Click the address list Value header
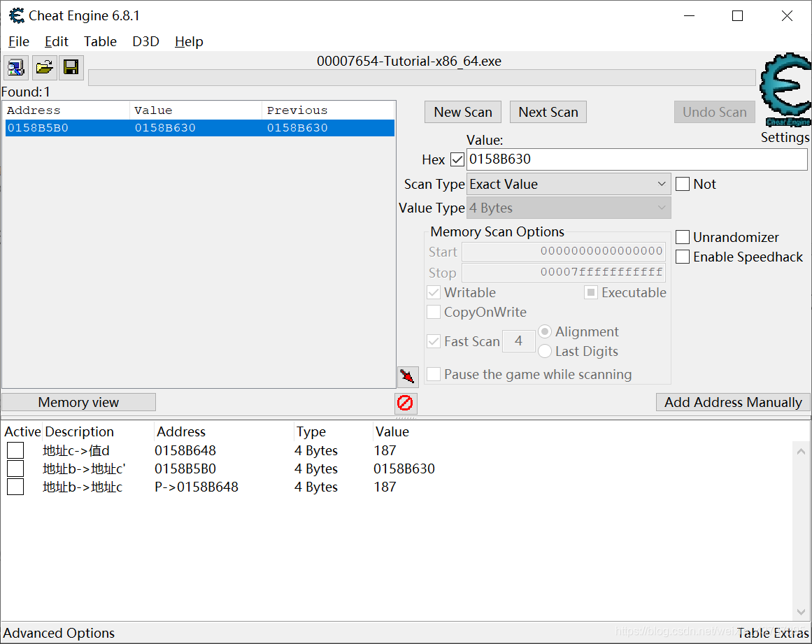Screen dimensions: 812x644 pyautogui.click(x=392, y=431)
